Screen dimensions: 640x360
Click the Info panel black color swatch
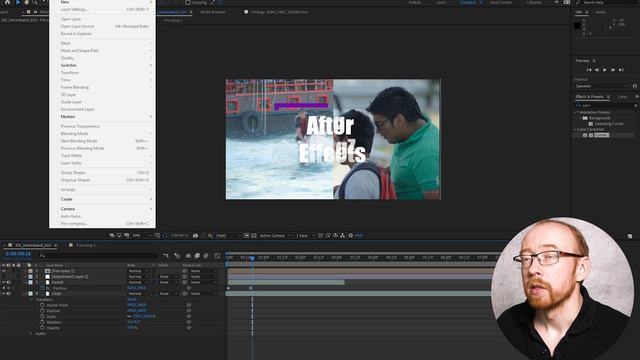click(x=577, y=26)
